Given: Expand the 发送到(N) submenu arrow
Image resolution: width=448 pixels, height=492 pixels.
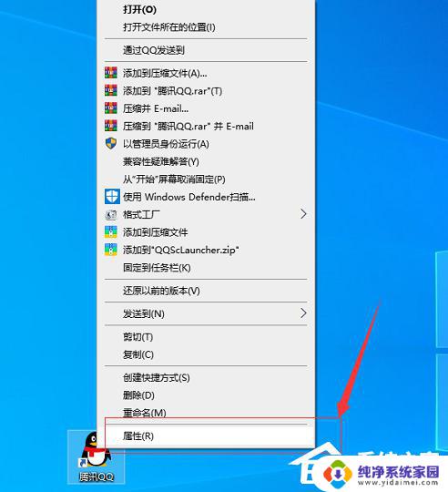Looking at the screenshot, I should (x=303, y=313).
